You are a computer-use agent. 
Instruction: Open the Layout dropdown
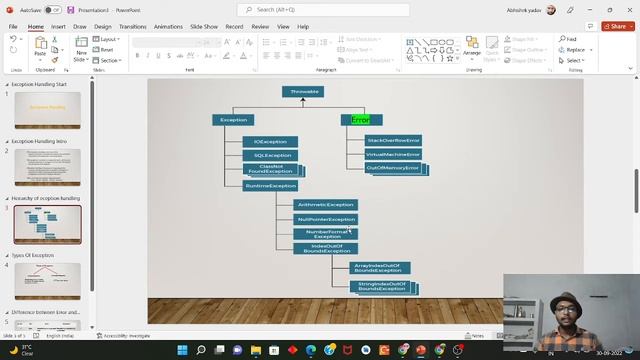click(x=107, y=39)
